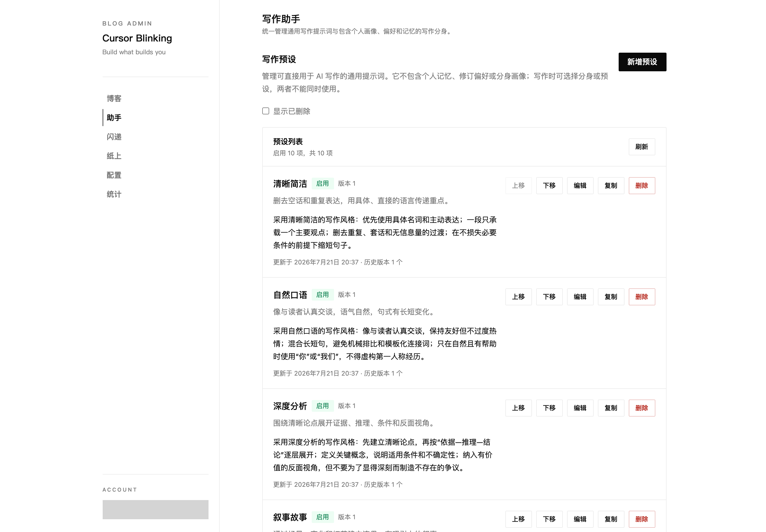Click 版本 1 label next to 自然口语

pyautogui.click(x=347, y=295)
